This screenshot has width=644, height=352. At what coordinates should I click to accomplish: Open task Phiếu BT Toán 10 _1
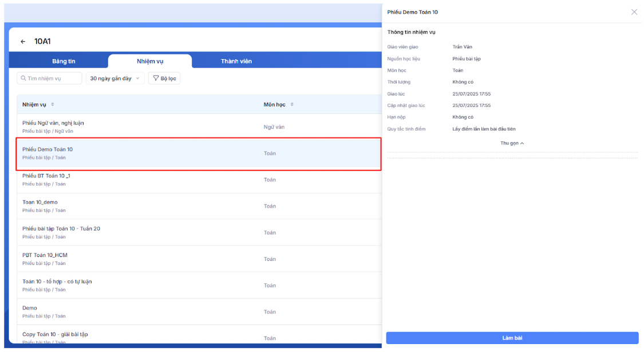(x=46, y=176)
